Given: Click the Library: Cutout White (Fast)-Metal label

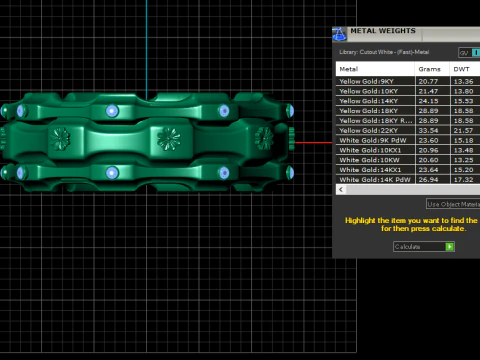Looking at the screenshot, I should coord(384,52).
